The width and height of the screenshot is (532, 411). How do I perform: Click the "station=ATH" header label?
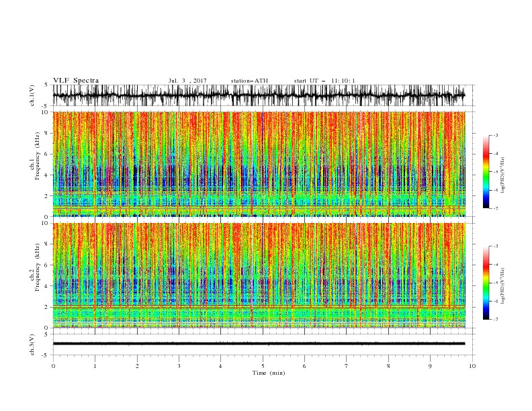click(x=249, y=81)
